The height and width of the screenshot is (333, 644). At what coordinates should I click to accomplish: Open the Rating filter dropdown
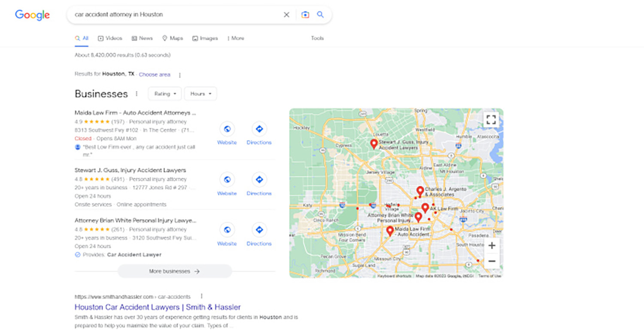165,94
